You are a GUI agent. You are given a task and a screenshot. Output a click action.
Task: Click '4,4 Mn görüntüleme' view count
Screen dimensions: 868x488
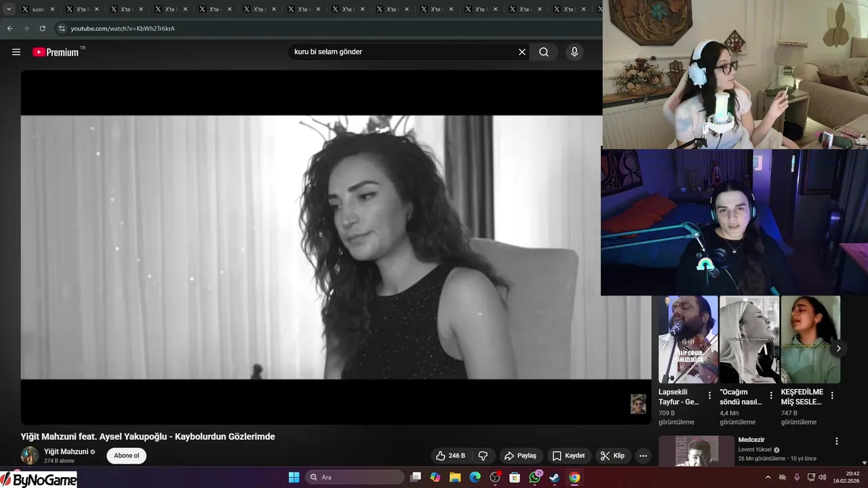(738, 418)
